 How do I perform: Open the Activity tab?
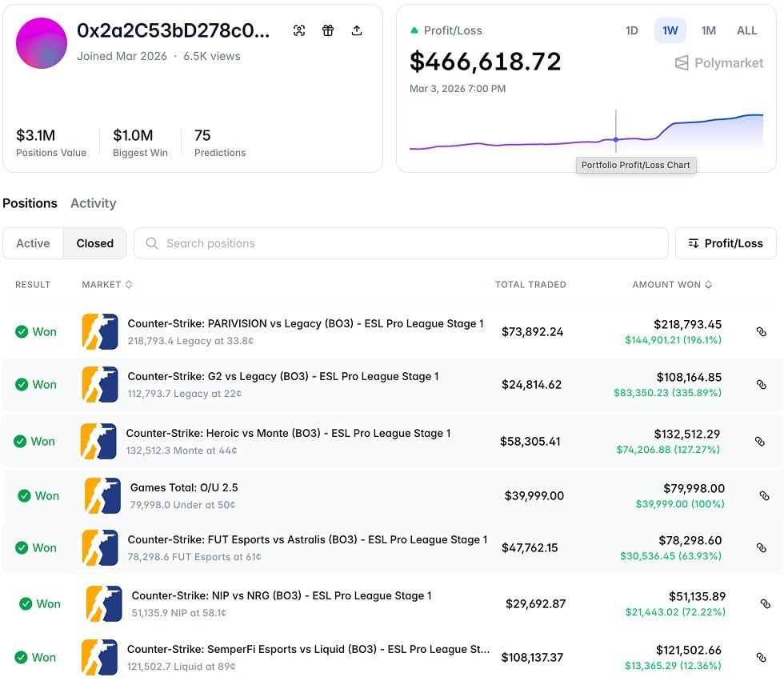pos(94,203)
